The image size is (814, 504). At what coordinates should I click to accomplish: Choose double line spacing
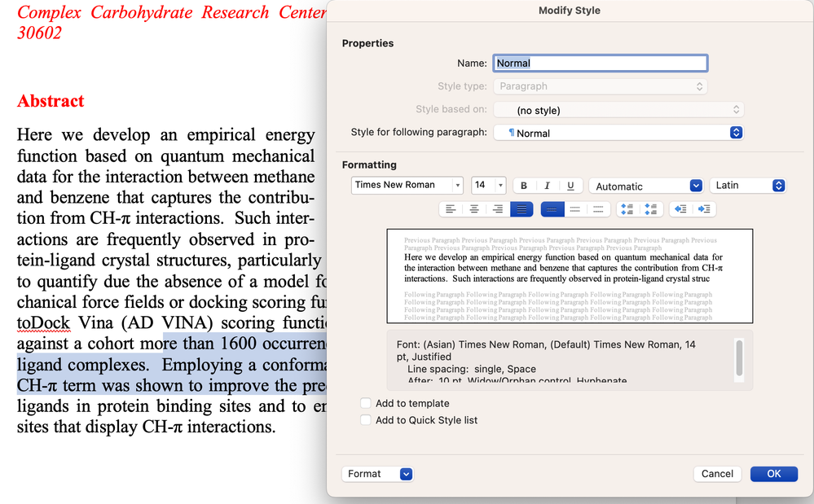[599, 209]
